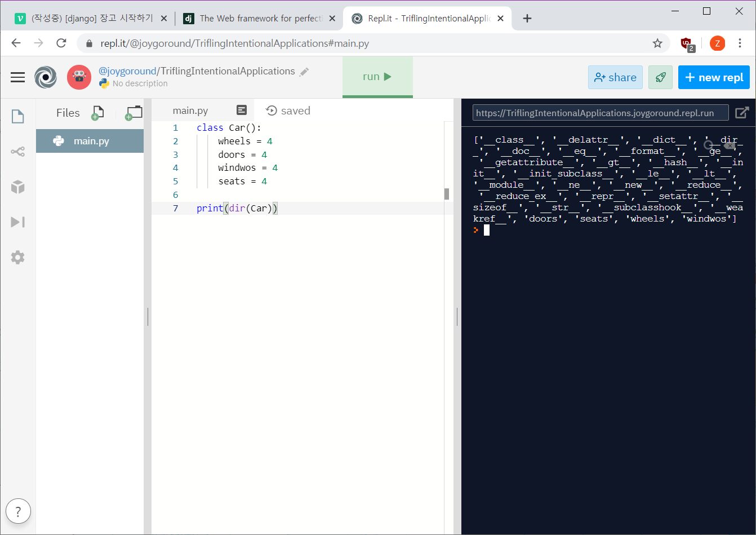Run the code with run button

click(x=377, y=77)
